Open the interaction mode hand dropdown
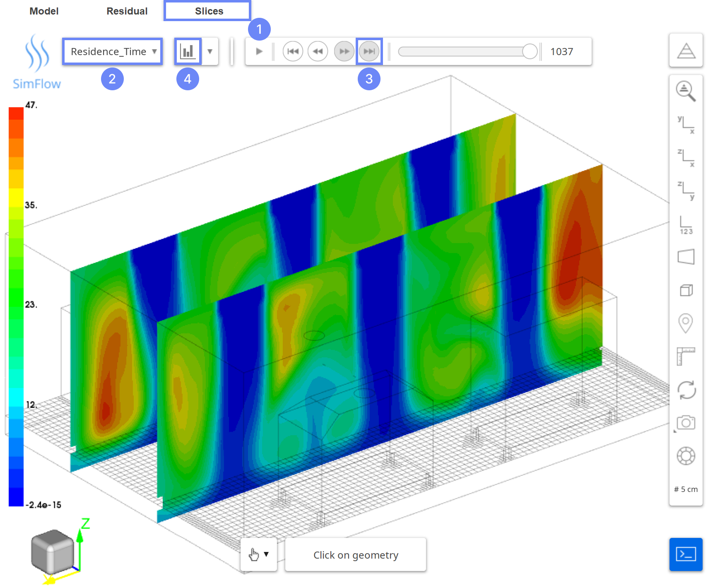The width and height of the screenshot is (708, 588). 259,554
